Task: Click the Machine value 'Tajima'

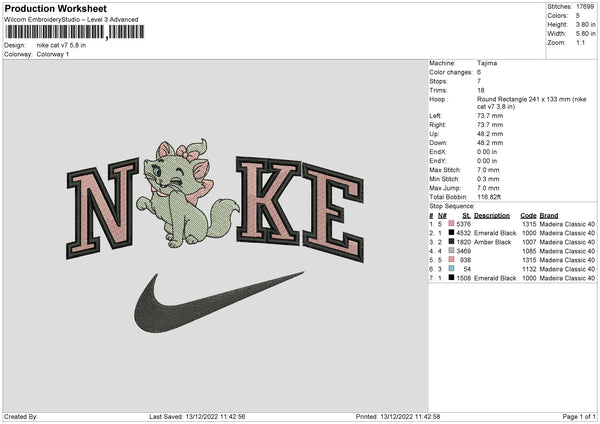Action: (487, 63)
